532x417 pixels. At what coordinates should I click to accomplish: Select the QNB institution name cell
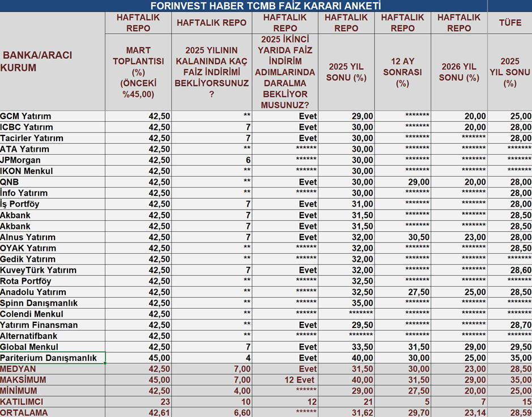click(x=52, y=182)
